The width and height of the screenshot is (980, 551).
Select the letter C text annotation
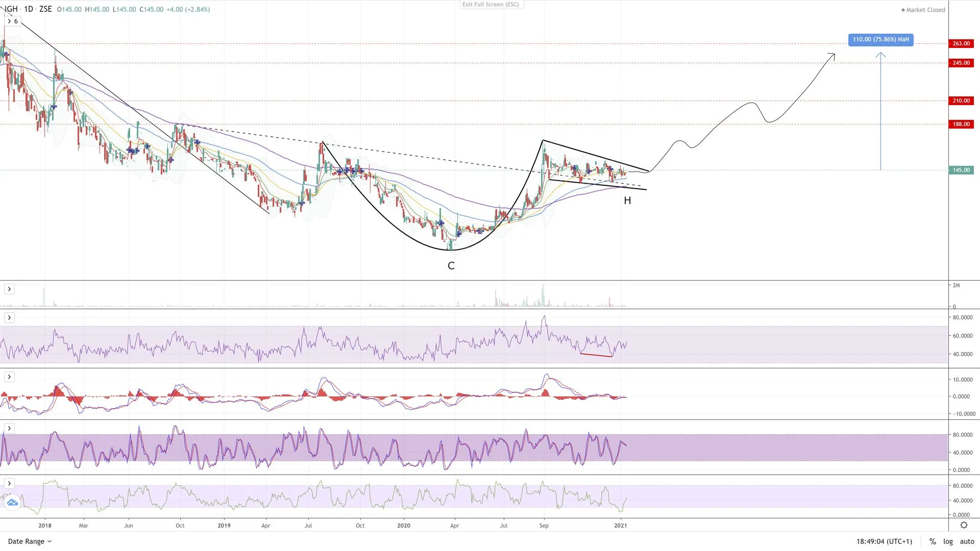pyautogui.click(x=451, y=266)
